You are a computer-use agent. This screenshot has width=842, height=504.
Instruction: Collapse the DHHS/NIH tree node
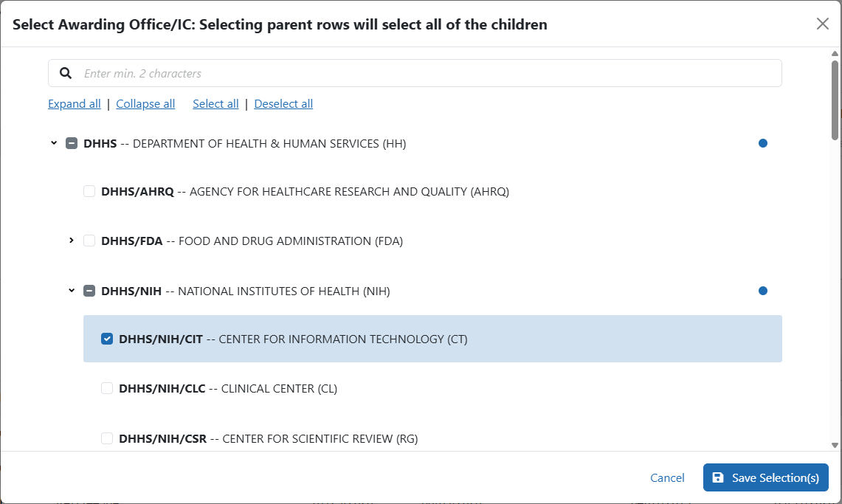[72, 291]
